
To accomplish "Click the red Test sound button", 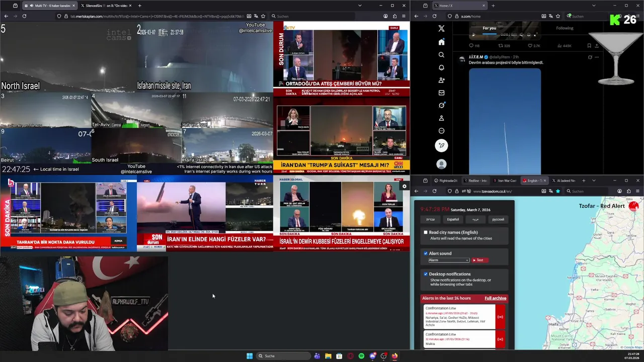I will [x=480, y=260].
